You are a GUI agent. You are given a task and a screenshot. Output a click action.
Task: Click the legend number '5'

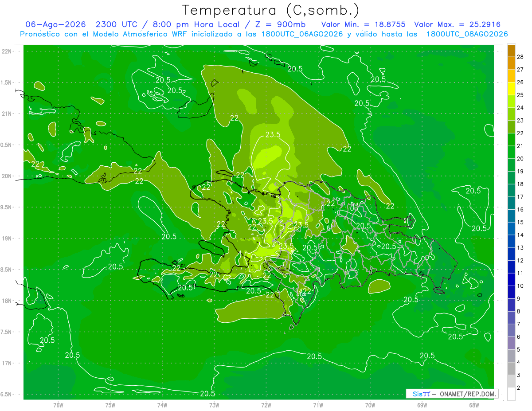tap(519, 350)
